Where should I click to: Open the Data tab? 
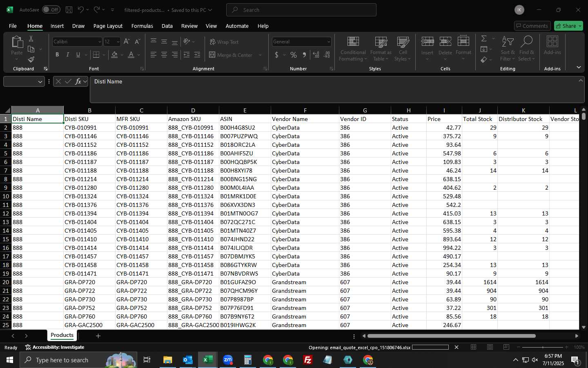pos(167,26)
